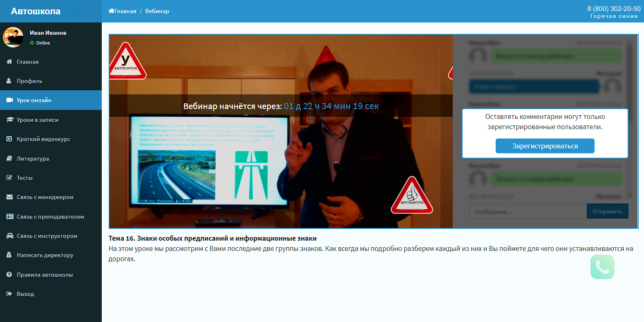Click the graduation cap icon for Уроки в записи
Screen dimensions: 644x322
[9, 120]
